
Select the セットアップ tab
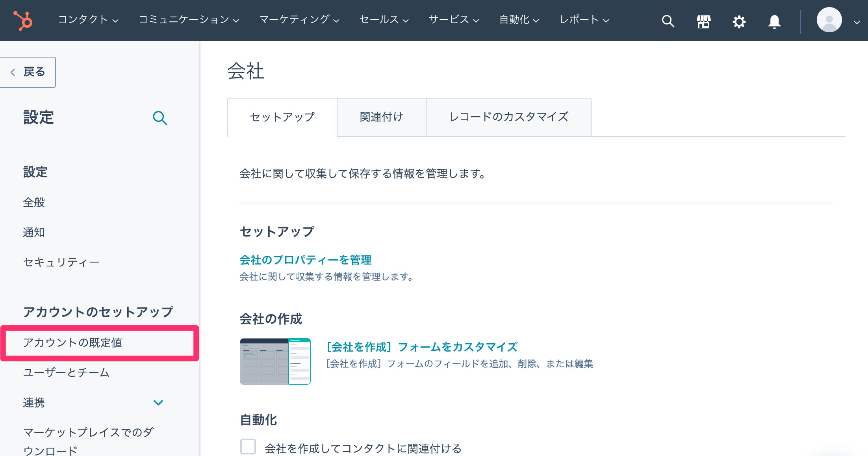[282, 117]
